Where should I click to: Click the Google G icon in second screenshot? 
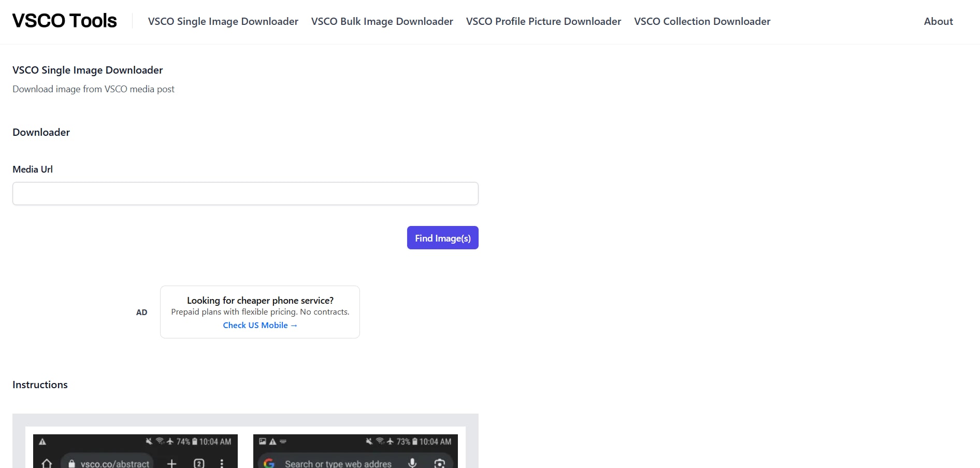click(269, 463)
